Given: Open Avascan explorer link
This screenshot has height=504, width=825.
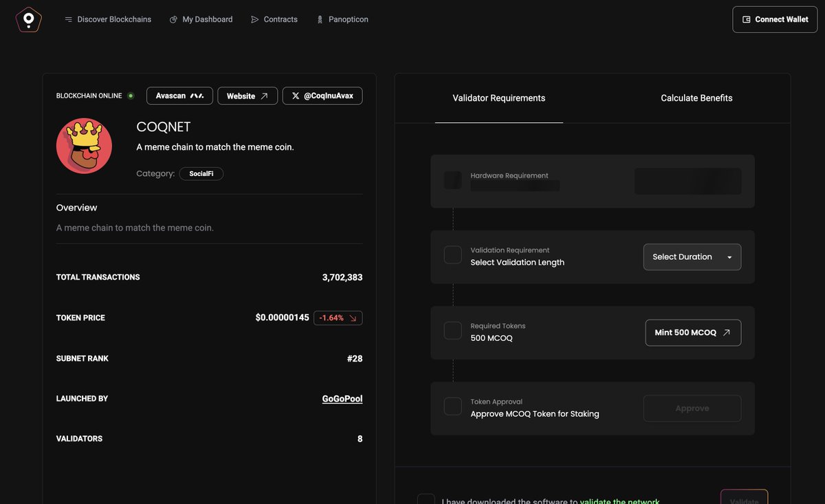Looking at the screenshot, I should click(179, 96).
